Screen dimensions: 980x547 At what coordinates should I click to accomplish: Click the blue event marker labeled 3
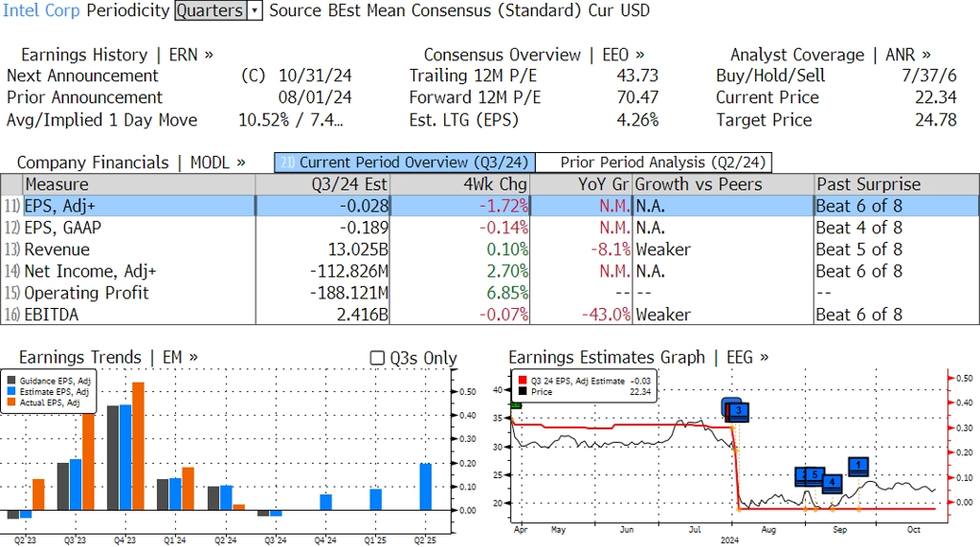click(738, 411)
